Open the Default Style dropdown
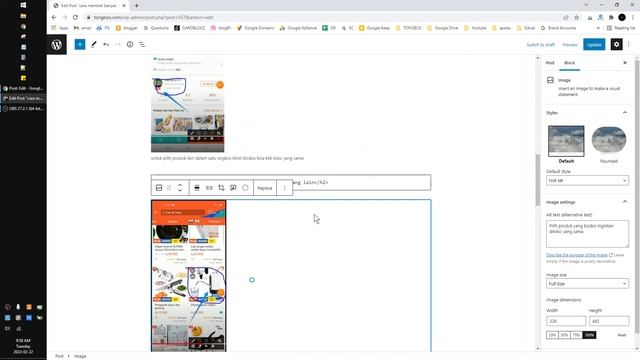 point(587,180)
